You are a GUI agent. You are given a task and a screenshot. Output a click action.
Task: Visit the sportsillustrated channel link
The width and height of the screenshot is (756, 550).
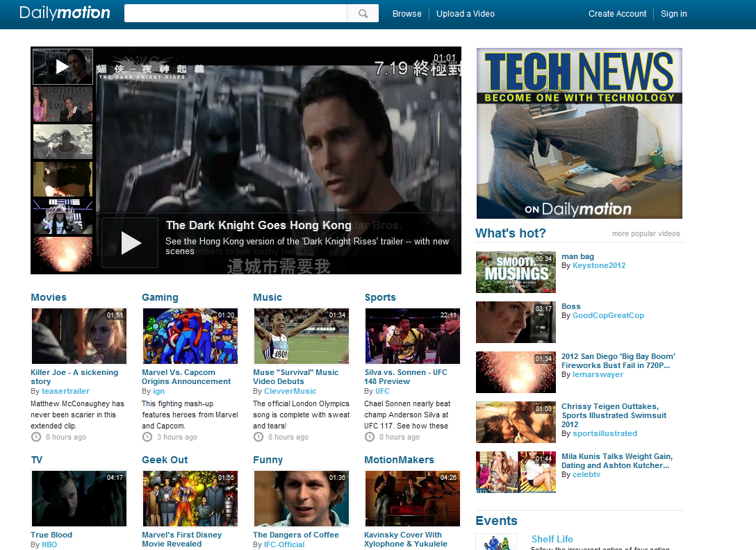coord(605,433)
